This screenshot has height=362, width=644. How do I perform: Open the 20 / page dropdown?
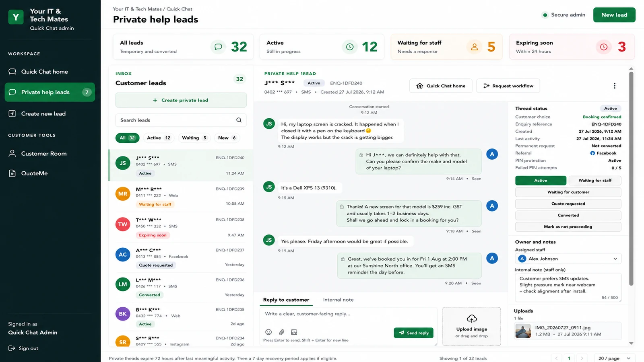615,358
